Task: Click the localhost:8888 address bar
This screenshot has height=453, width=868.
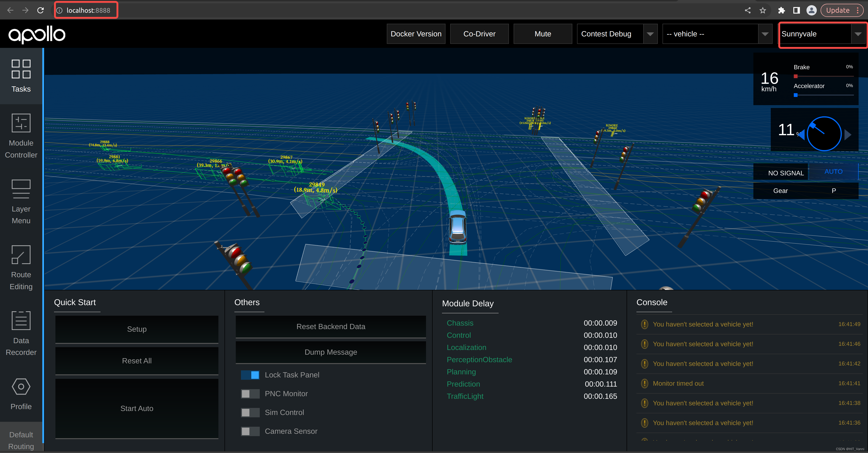Action: pos(88,10)
